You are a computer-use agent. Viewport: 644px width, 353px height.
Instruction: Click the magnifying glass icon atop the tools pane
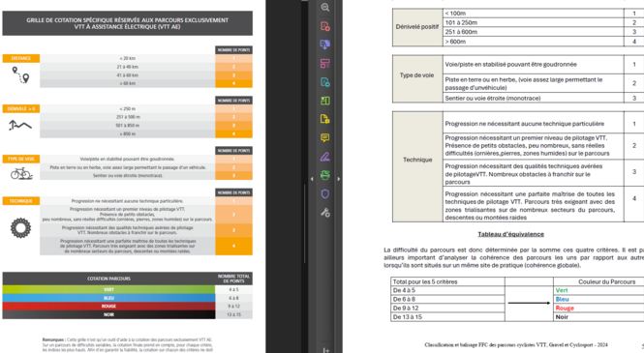coord(324,8)
